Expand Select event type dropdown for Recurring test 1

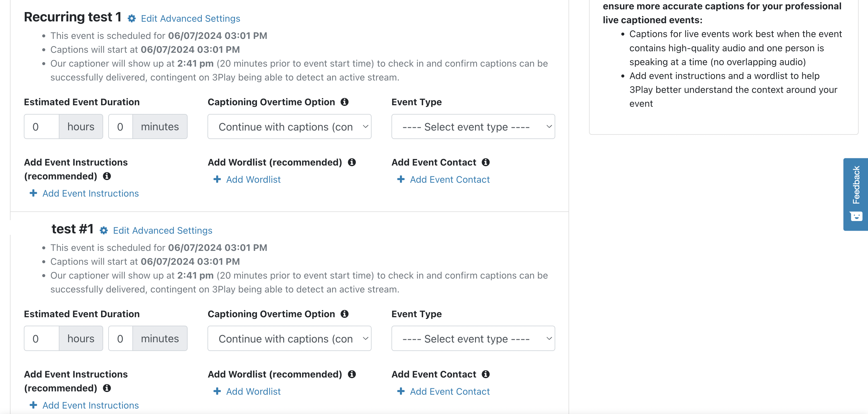(x=473, y=127)
